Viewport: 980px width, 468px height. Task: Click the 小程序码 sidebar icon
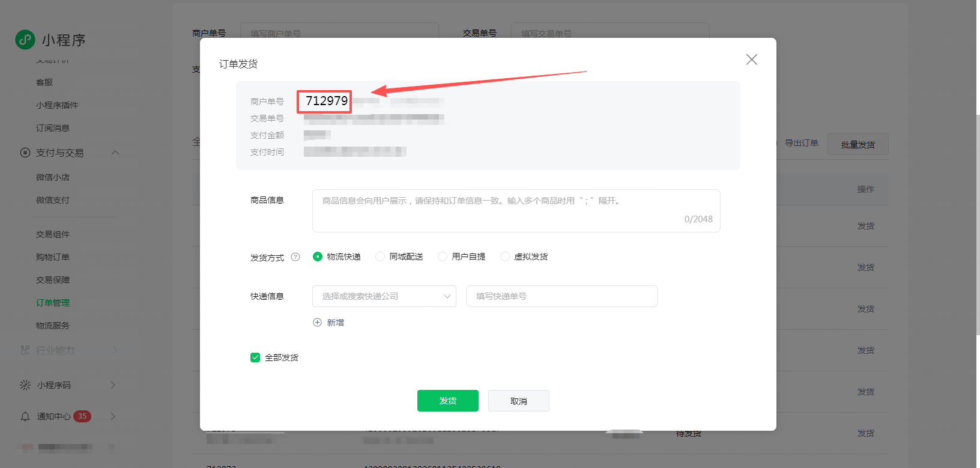pos(25,385)
